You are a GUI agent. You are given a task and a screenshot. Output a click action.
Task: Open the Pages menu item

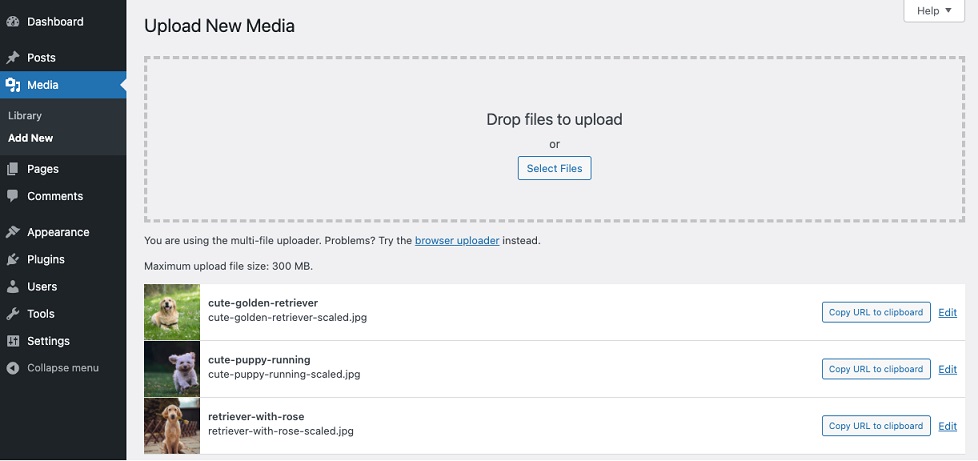coord(63,169)
